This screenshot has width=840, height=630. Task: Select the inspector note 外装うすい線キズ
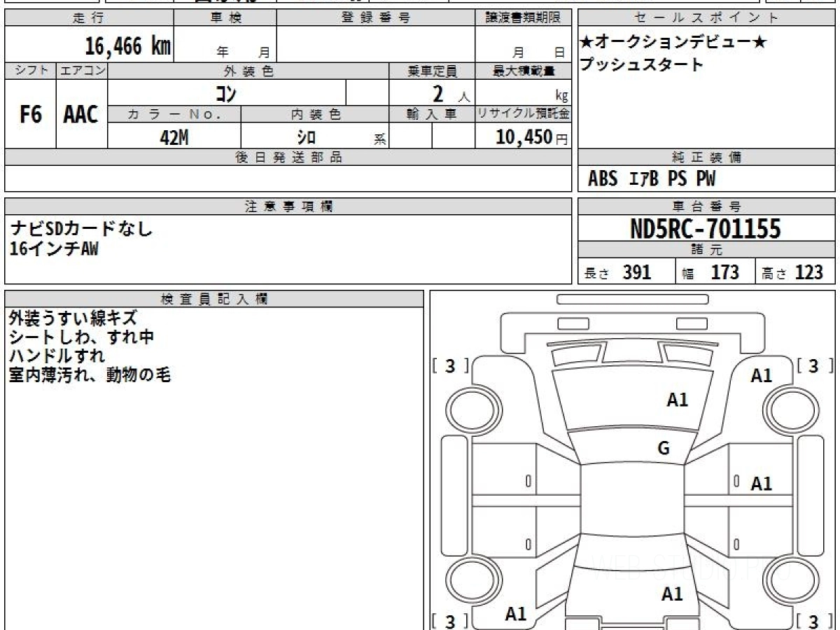pyautogui.click(x=73, y=318)
